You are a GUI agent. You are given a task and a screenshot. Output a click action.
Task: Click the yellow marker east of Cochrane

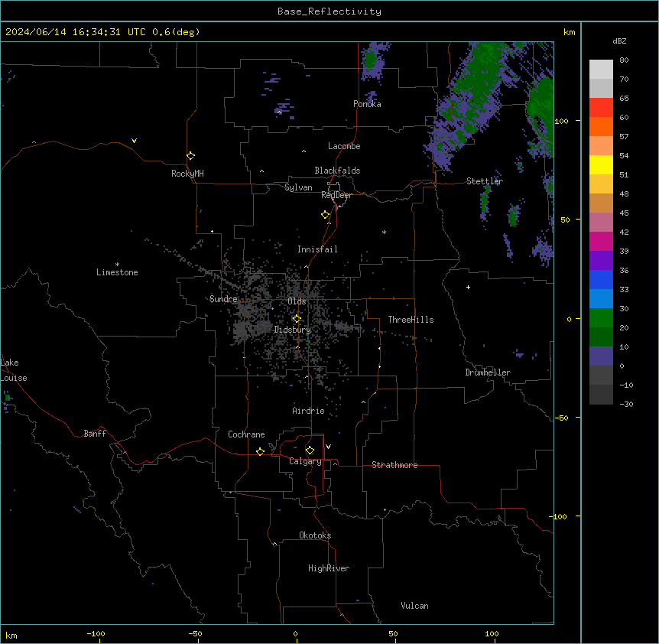click(x=260, y=451)
